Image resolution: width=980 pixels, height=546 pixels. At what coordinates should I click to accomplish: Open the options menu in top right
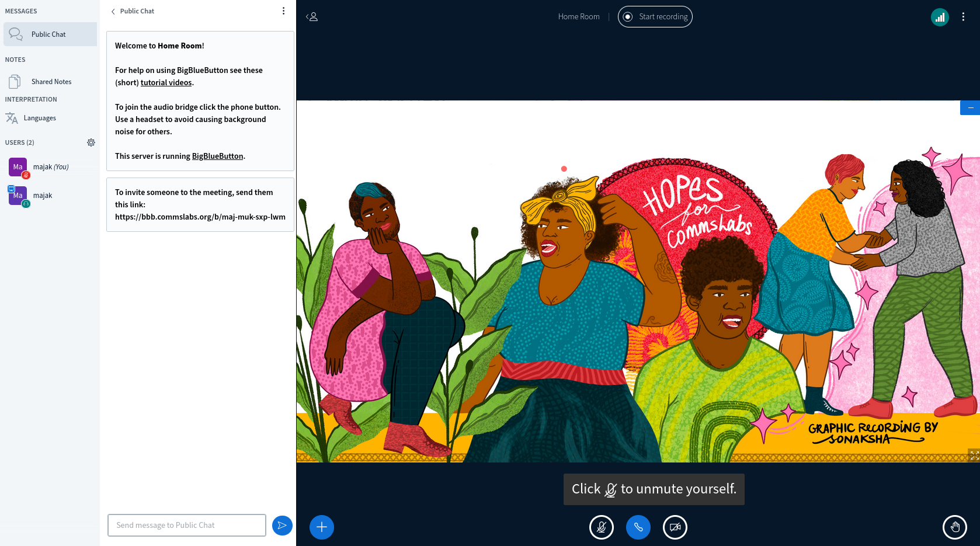click(x=963, y=17)
